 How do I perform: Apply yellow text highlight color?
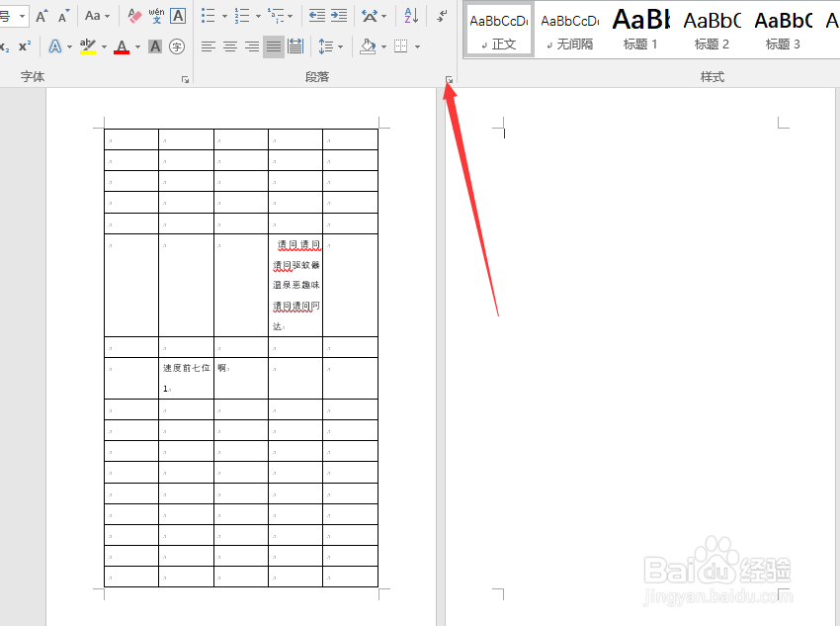(x=88, y=46)
